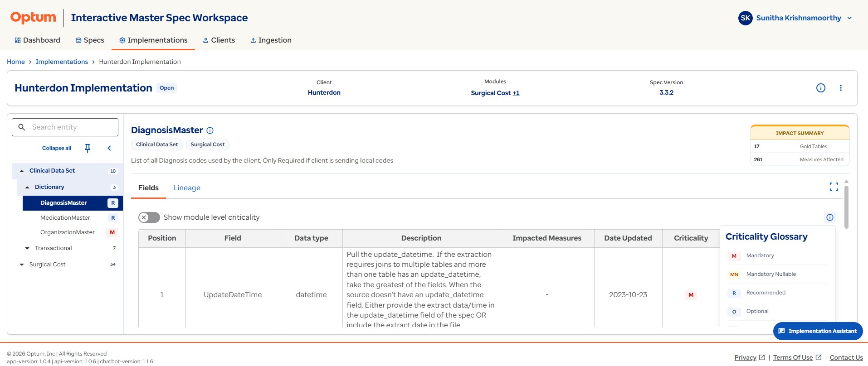Open the SK user avatar
This screenshot has height=366, width=868.
[745, 18]
